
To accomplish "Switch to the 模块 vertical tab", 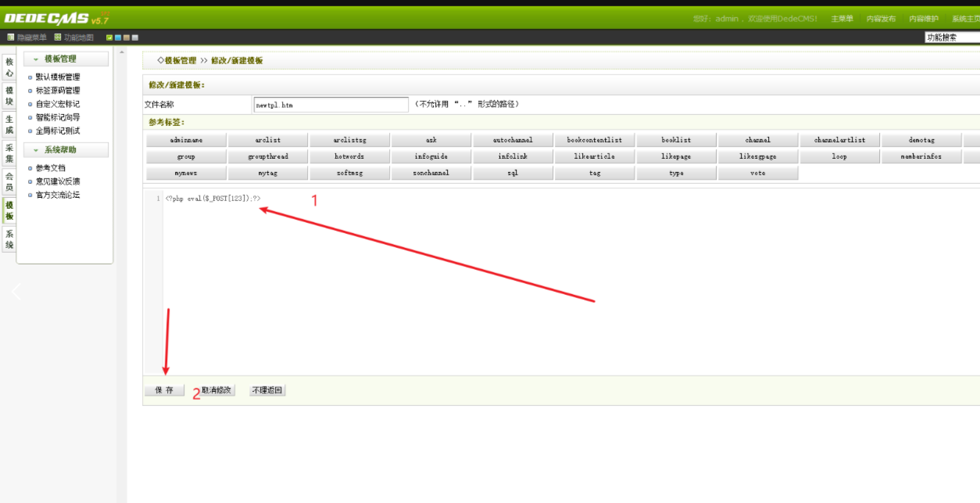I will click(9, 95).
